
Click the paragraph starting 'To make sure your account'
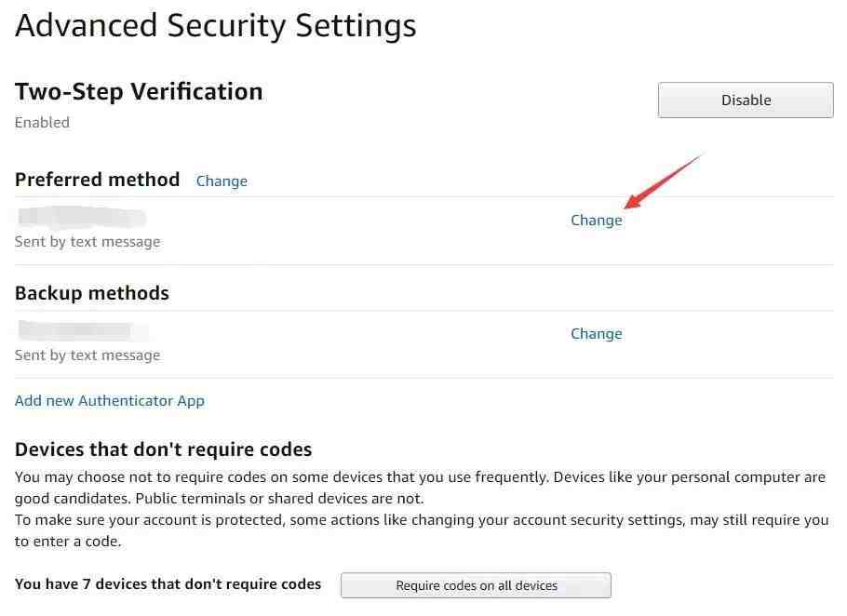pos(422,530)
